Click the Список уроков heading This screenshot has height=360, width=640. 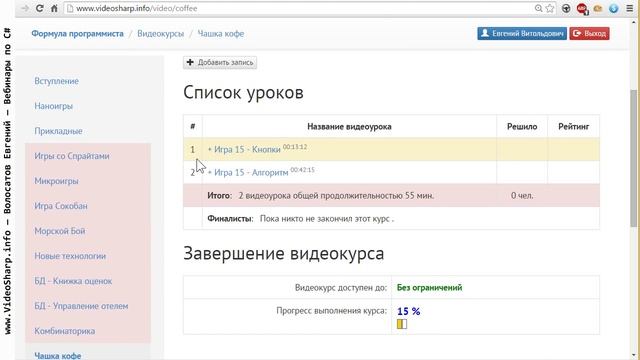tap(243, 92)
